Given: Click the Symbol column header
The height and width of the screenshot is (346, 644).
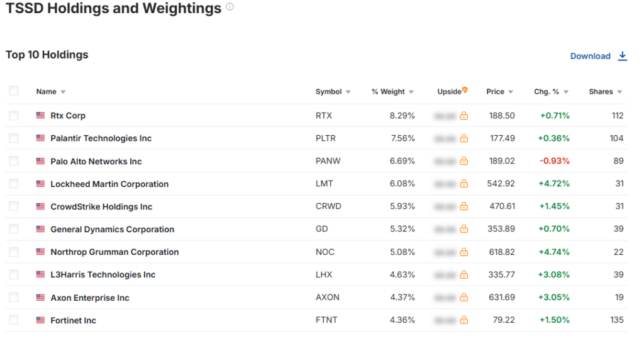Looking at the screenshot, I should pyautogui.click(x=328, y=92).
